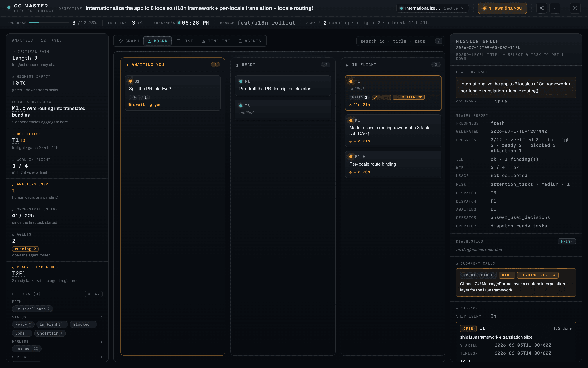Toggle the Ready status filter chip
Viewport: 588px width, 368px height.
tap(23, 324)
